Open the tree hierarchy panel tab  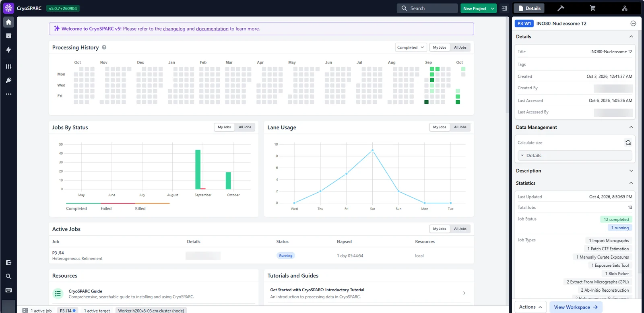pos(625,8)
